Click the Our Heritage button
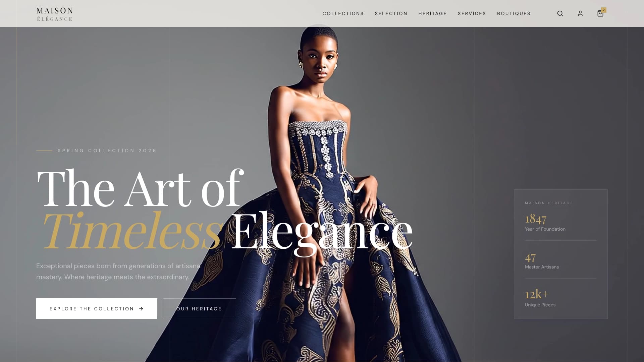Screen dimensions: 644x362 point(199,309)
